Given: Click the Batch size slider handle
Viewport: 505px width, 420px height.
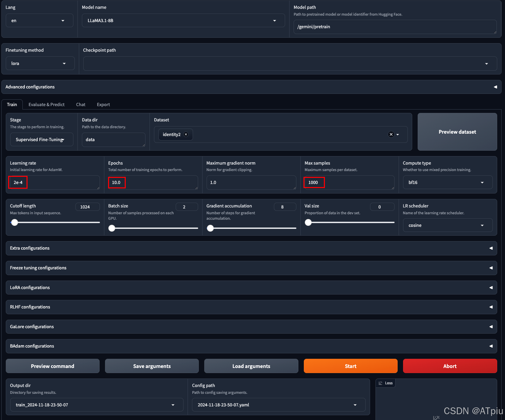Looking at the screenshot, I should [112, 228].
